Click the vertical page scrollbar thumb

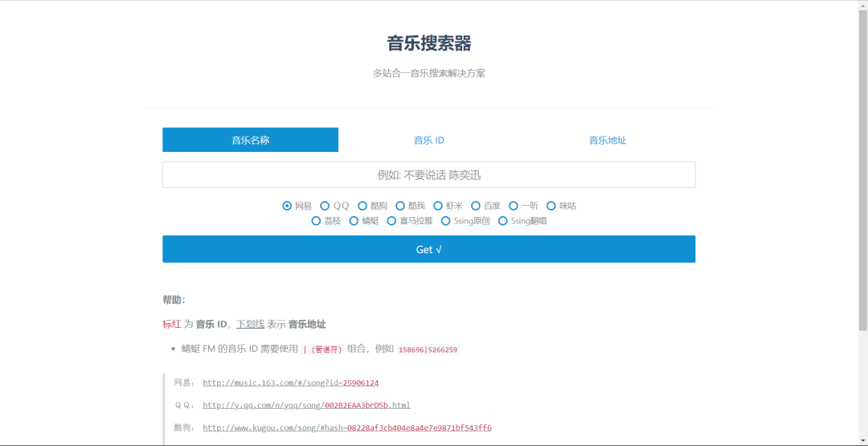click(862, 169)
